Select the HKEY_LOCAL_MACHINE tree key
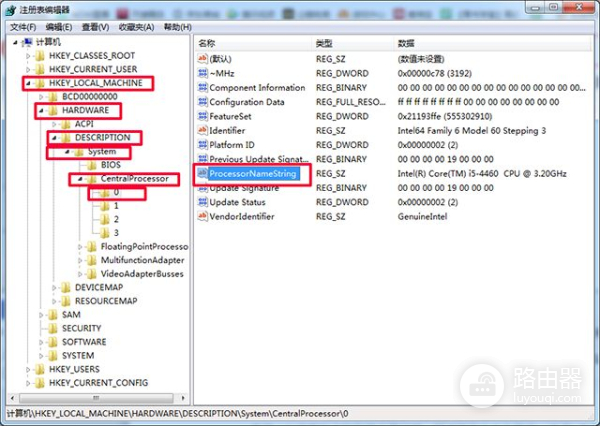The width and height of the screenshot is (600, 426). click(96, 83)
